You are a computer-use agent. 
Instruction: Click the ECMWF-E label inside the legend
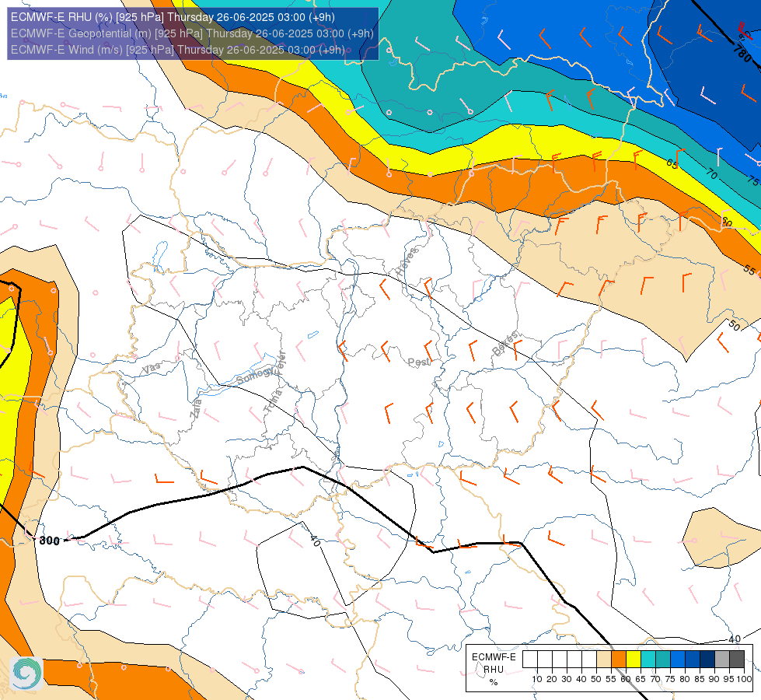pyautogui.click(x=494, y=656)
